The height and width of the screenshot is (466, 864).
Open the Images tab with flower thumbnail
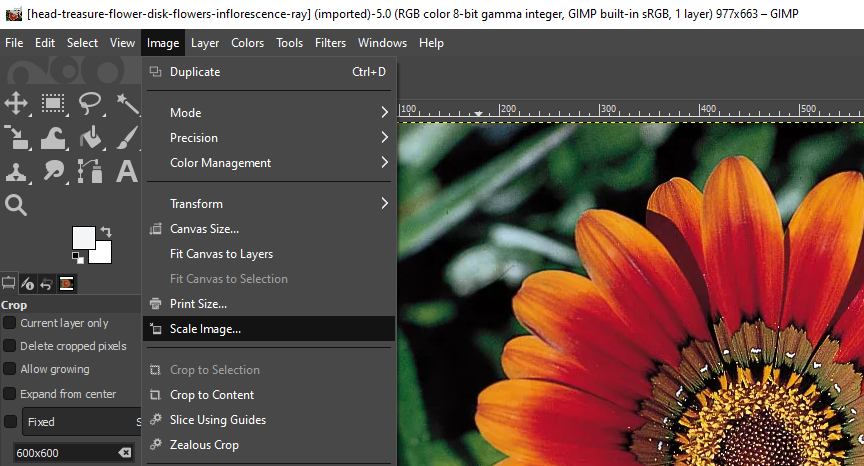(x=67, y=284)
